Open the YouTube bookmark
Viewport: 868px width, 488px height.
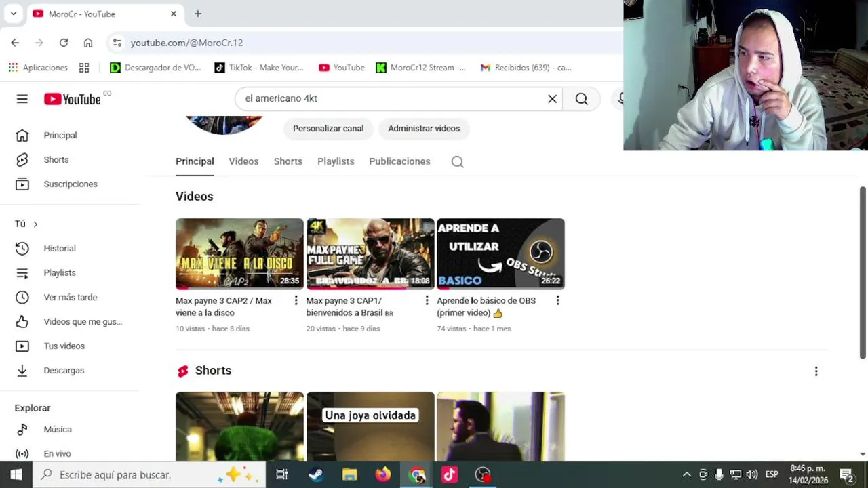[x=342, y=68]
